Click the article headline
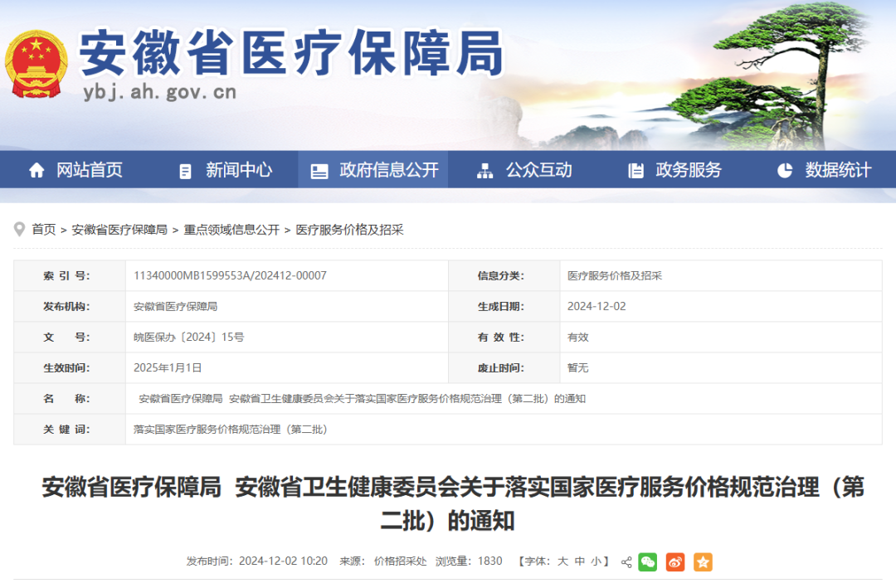The height and width of the screenshot is (588, 896). click(453, 503)
